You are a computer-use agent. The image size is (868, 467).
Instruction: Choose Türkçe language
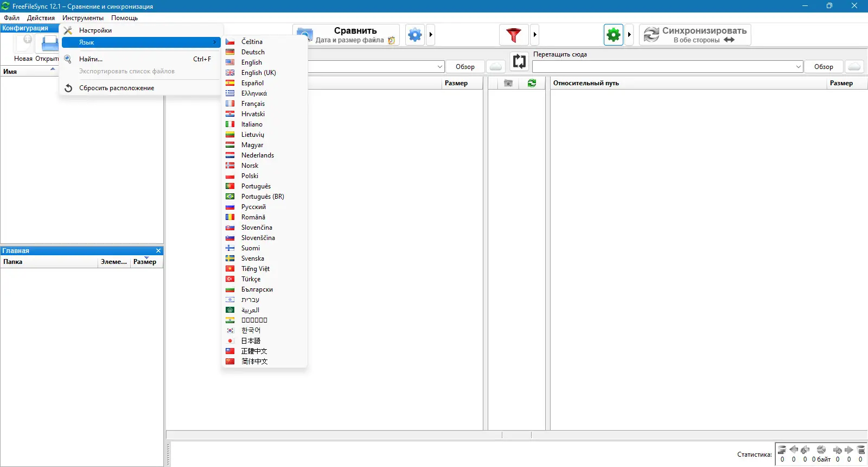(x=264, y=279)
